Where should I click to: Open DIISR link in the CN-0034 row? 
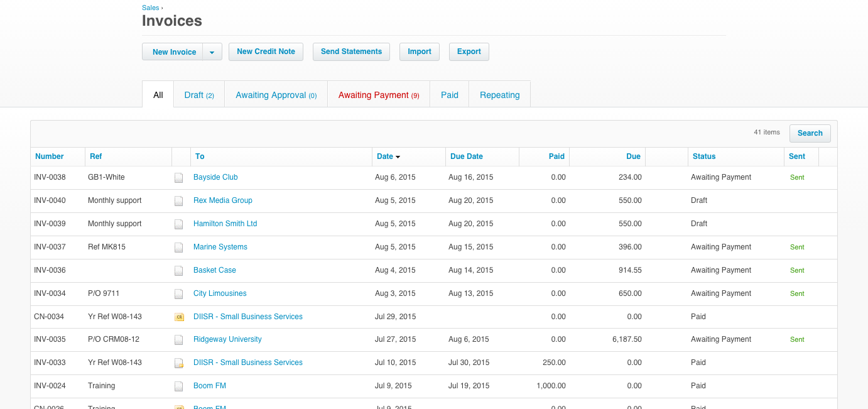pos(248,317)
